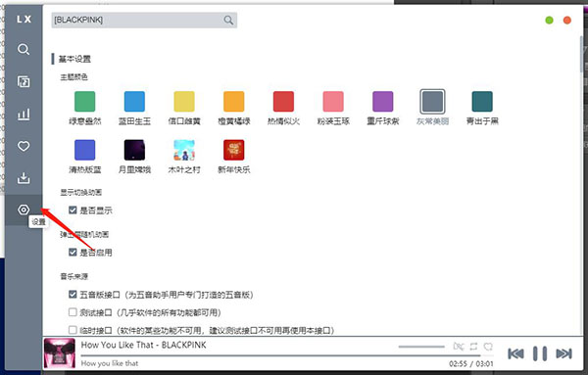Click the 基本设置 section heading
This screenshot has width=588, height=375.
pos(74,59)
